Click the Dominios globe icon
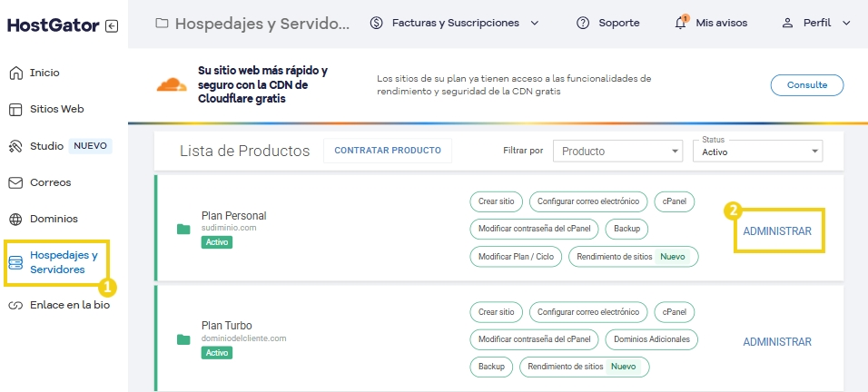The width and height of the screenshot is (868, 392). [x=16, y=219]
